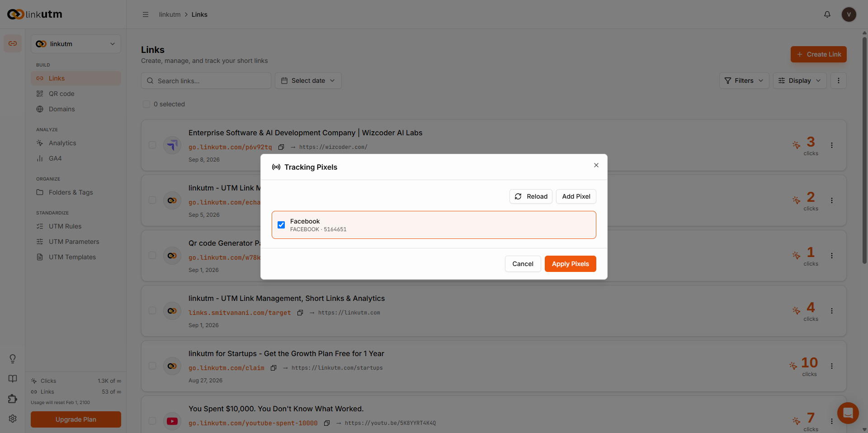This screenshot has height=433, width=868.
Task: Close the Tracking Pixels dialog
Action: coord(596,165)
